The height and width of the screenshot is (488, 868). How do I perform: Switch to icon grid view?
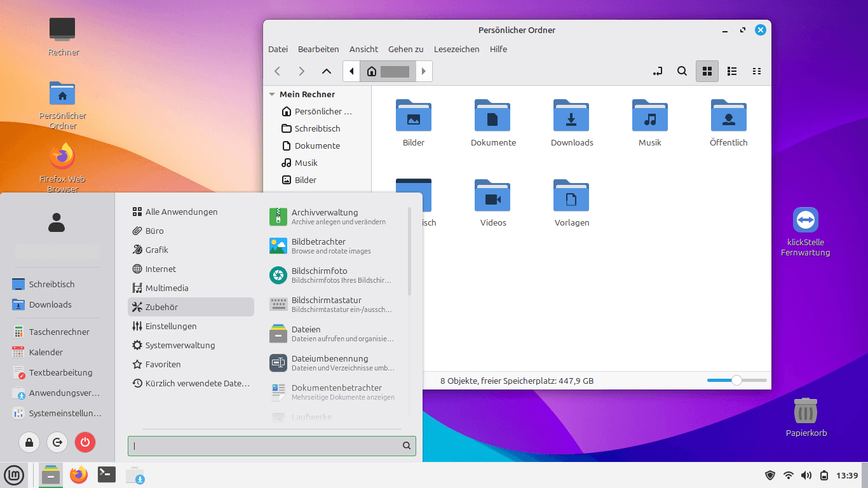click(707, 71)
